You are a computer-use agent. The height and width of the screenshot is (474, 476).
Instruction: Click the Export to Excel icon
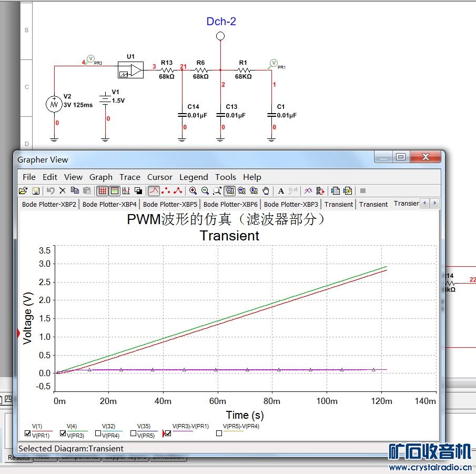[336, 190]
